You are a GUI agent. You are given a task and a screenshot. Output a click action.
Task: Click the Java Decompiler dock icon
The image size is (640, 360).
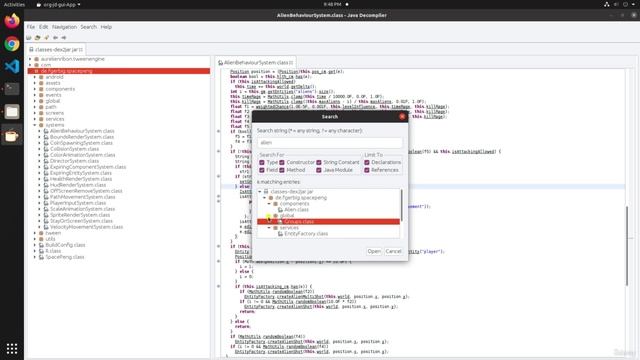(x=12, y=135)
